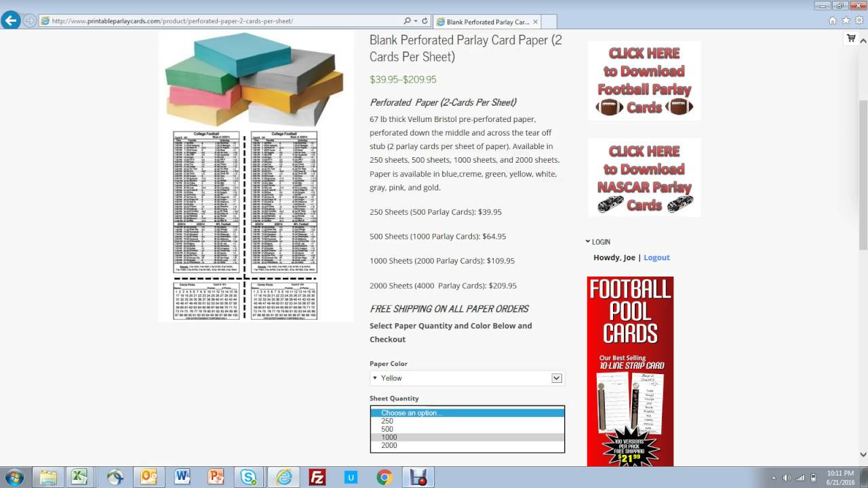
Task: Expand the LOGIN section
Action: [599, 241]
